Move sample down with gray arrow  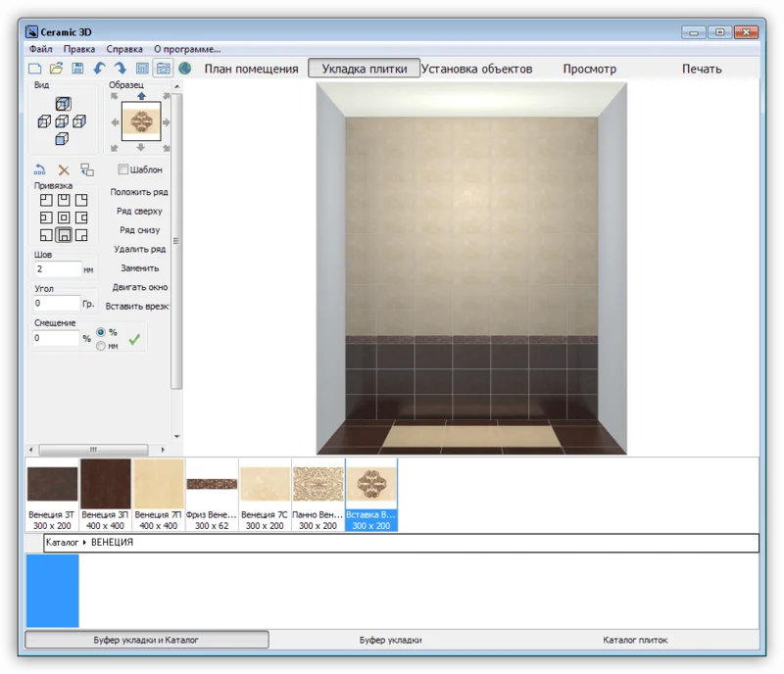(141, 148)
